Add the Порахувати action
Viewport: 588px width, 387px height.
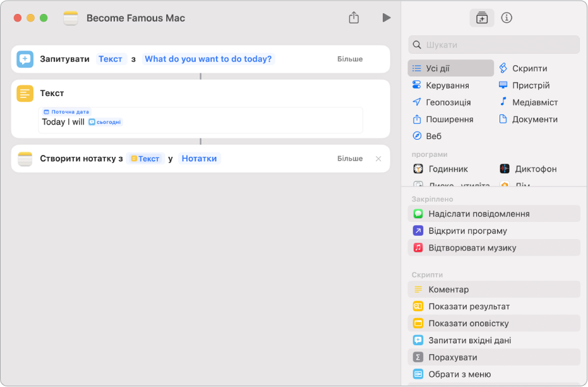tap(494, 357)
